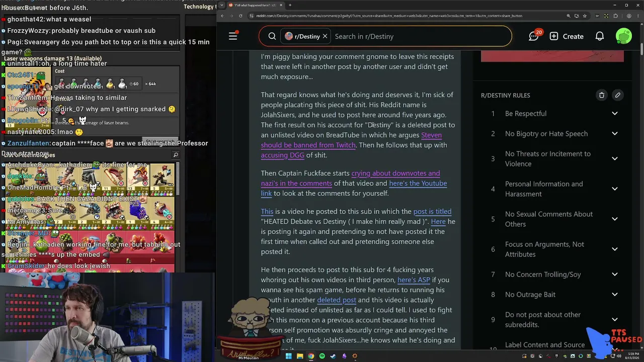Open the Factorio gear icon in the taskbar
This screenshot has height=362, width=644.
pyautogui.click(x=355, y=356)
